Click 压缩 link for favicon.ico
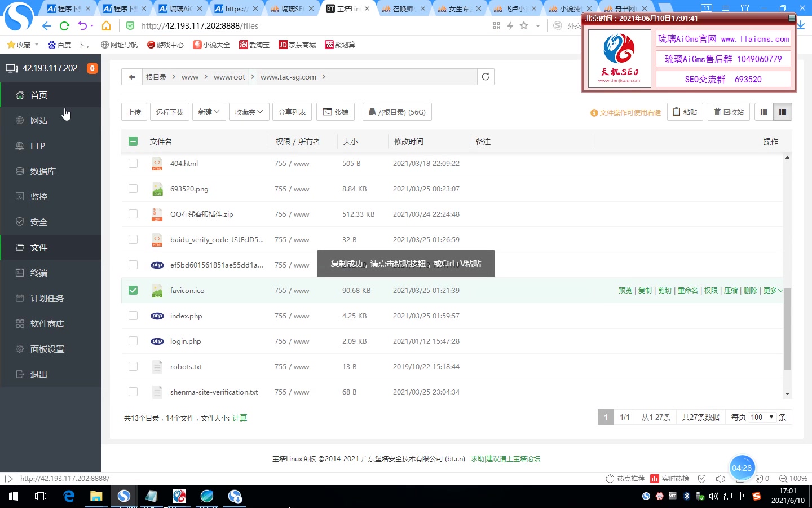This screenshot has height=508, width=812. point(731,290)
